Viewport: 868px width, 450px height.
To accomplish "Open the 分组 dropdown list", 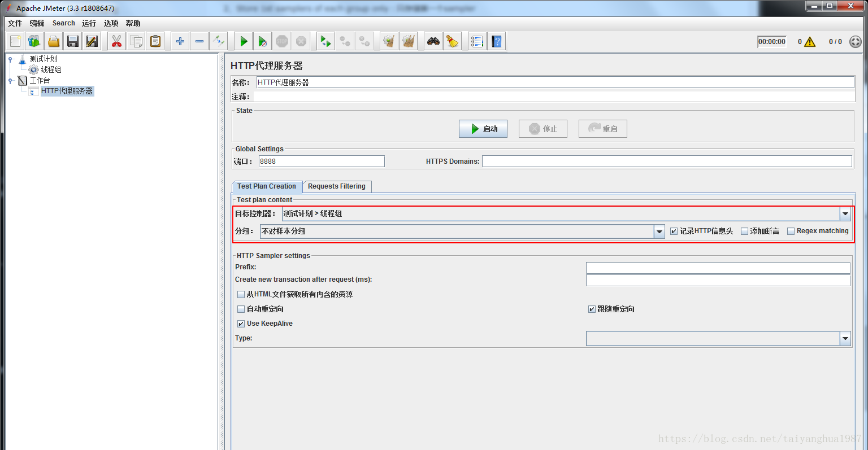I will [x=659, y=231].
